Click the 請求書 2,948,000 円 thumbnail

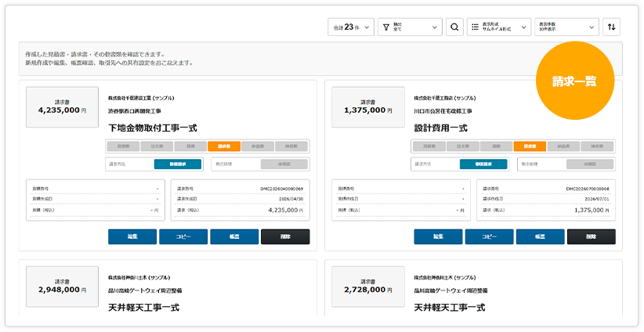point(62,287)
